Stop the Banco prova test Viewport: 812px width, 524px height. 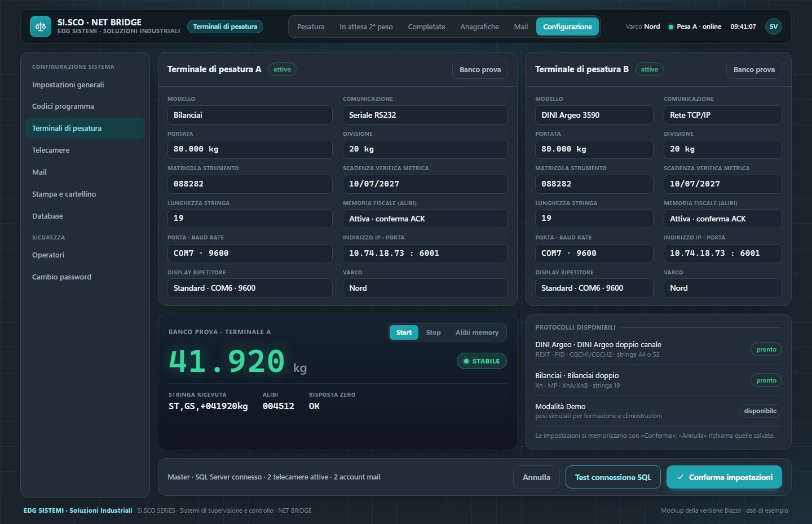pos(434,332)
